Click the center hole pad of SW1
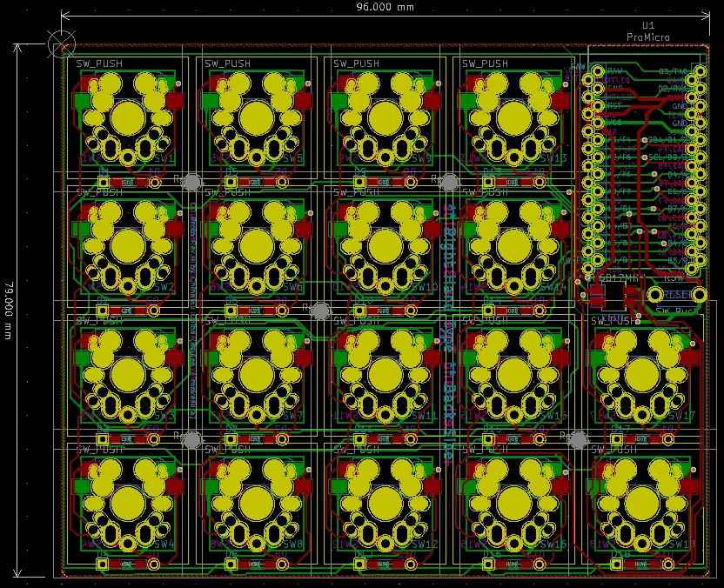 coord(128,117)
